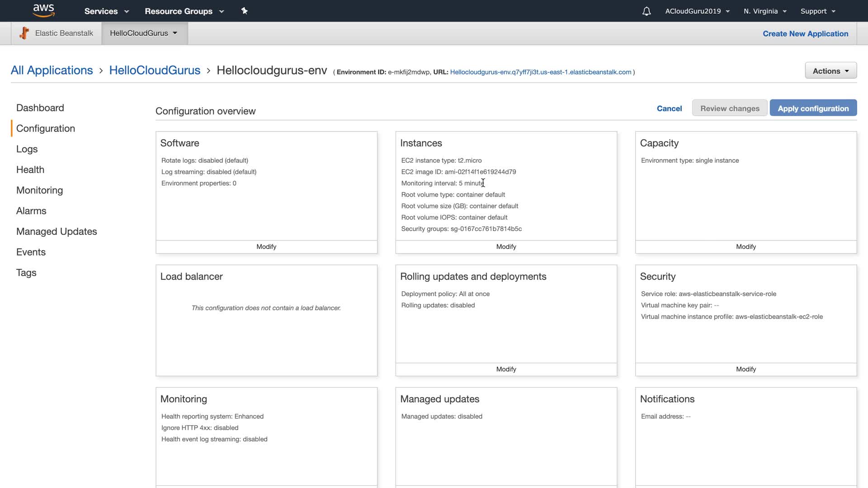Expand the ACloudGuru2019 account menu
868x488 pixels.
coord(697,11)
